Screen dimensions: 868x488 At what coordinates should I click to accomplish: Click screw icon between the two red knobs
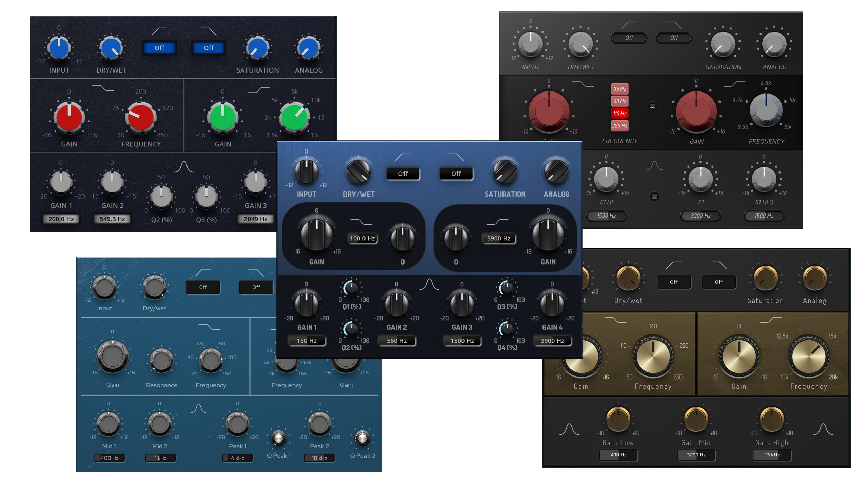tap(652, 106)
